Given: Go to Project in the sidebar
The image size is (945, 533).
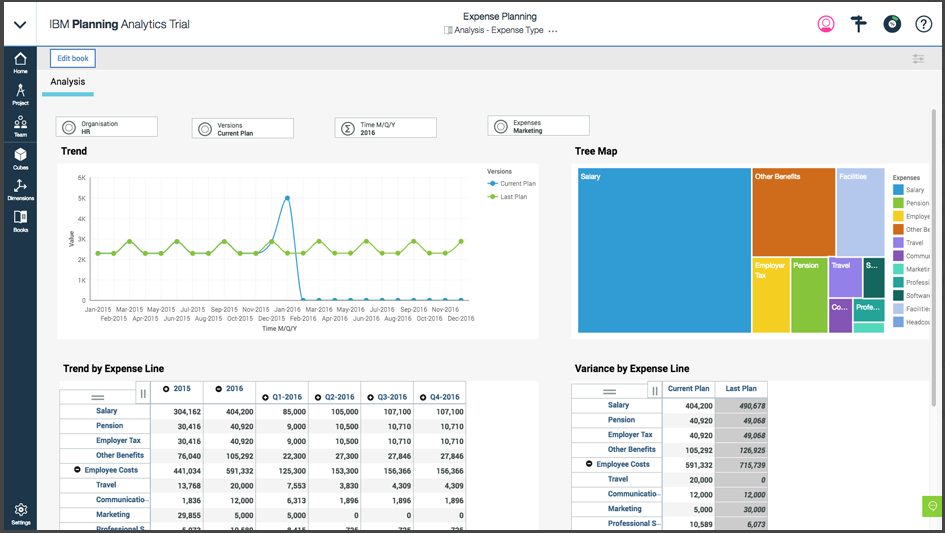Looking at the screenshot, I should tap(20, 94).
